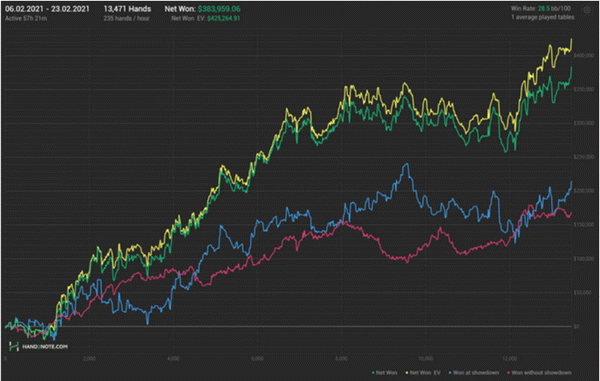
Task: Toggle the Won at showdown line label
Action: tap(476, 373)
